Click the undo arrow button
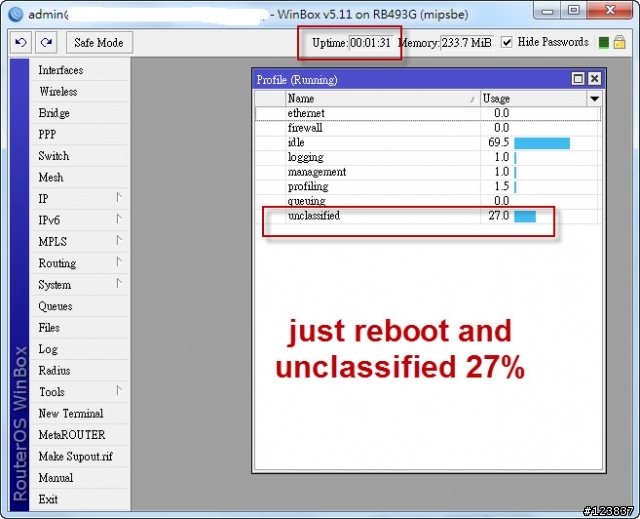 click(21, 42)
